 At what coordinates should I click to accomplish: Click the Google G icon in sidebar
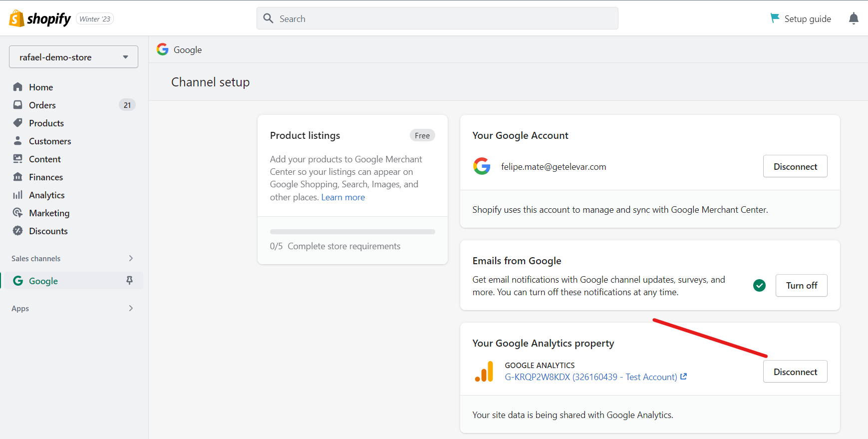point(18,281)
